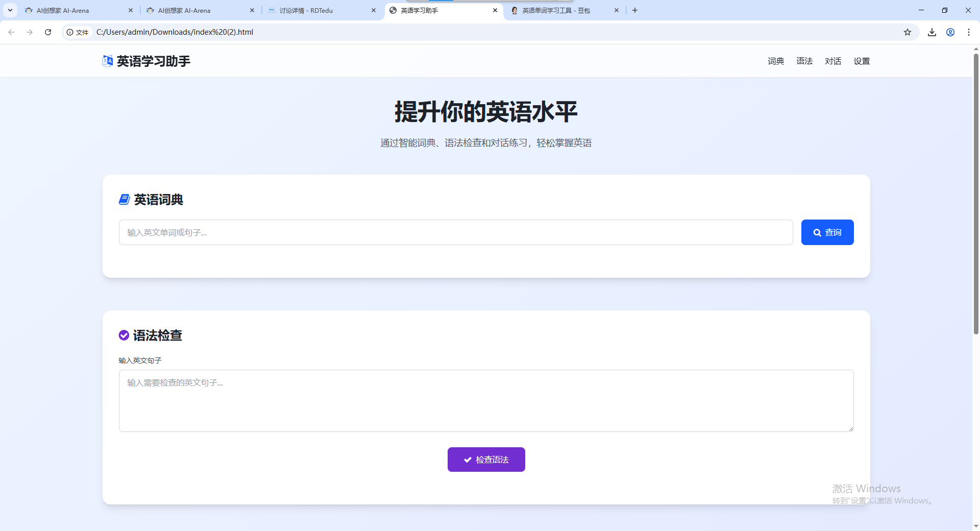Minimize the browser window
This screenshot has width=980, height=531.
[921, 10]
